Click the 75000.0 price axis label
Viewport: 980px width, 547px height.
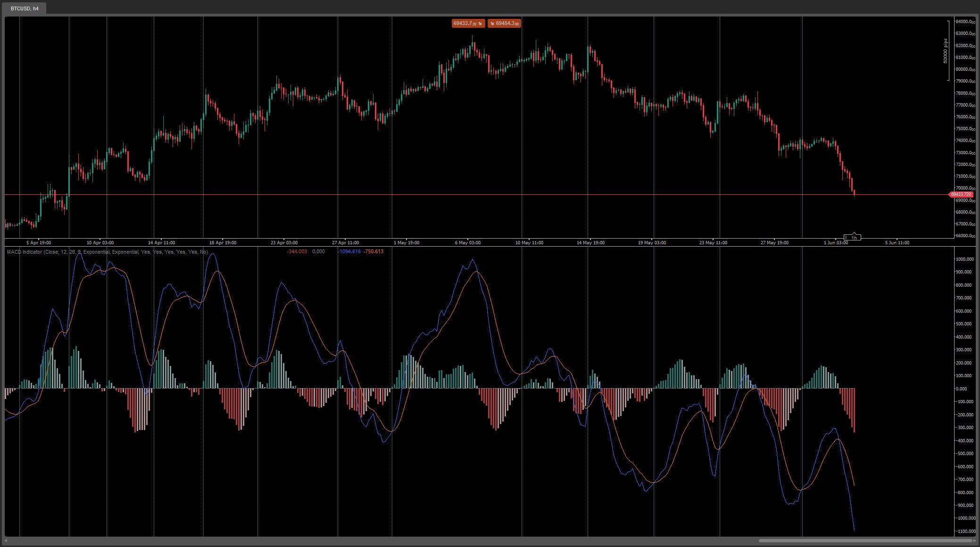point(965,129)
